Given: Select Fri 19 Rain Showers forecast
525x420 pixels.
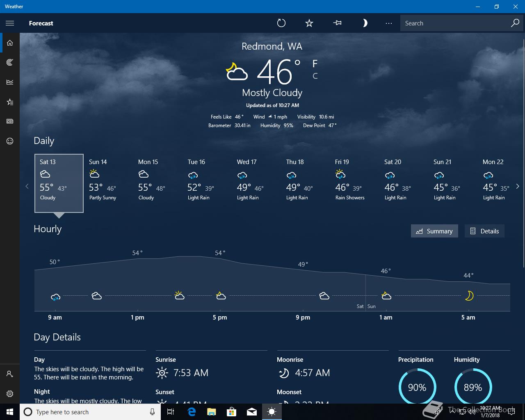Looking at the screenshot, I should (354, 183).
